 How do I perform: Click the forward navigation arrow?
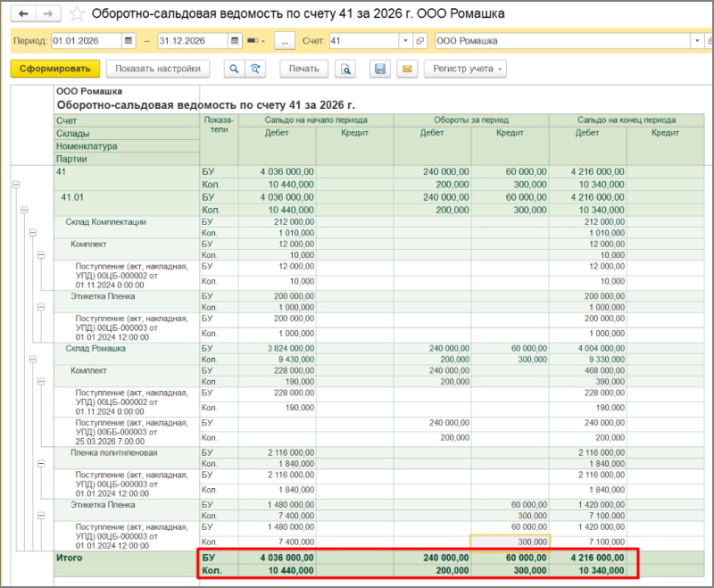click(x=48, y=14)
